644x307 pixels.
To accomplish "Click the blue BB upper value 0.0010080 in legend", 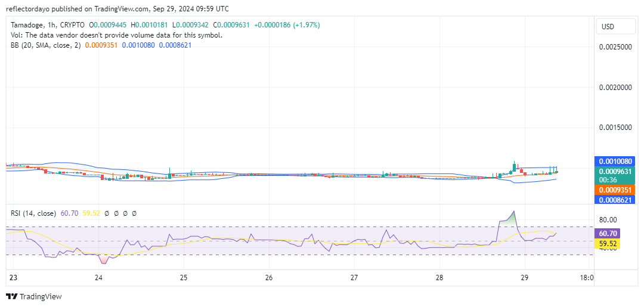I will coord(138,45).
